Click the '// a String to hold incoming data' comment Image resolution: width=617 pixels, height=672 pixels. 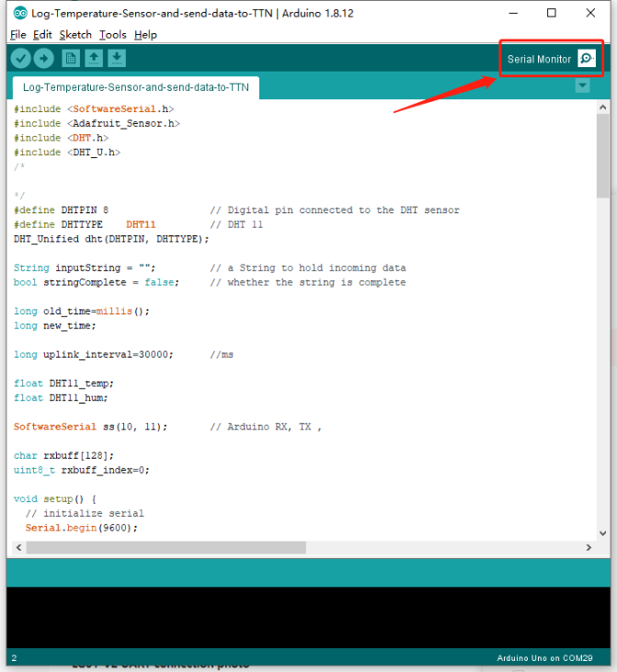tap(308, 268)
